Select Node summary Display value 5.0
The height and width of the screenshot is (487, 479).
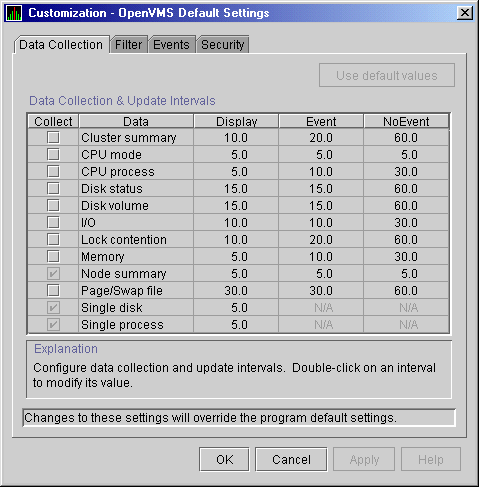[x=236, y=273]
